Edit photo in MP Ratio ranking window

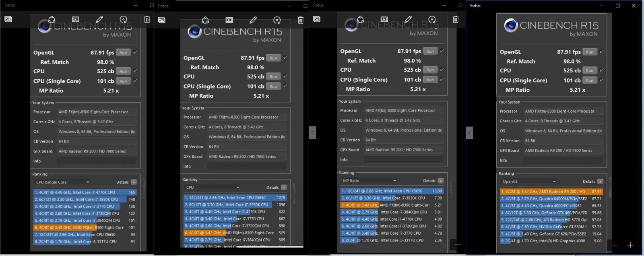point(408,19)
